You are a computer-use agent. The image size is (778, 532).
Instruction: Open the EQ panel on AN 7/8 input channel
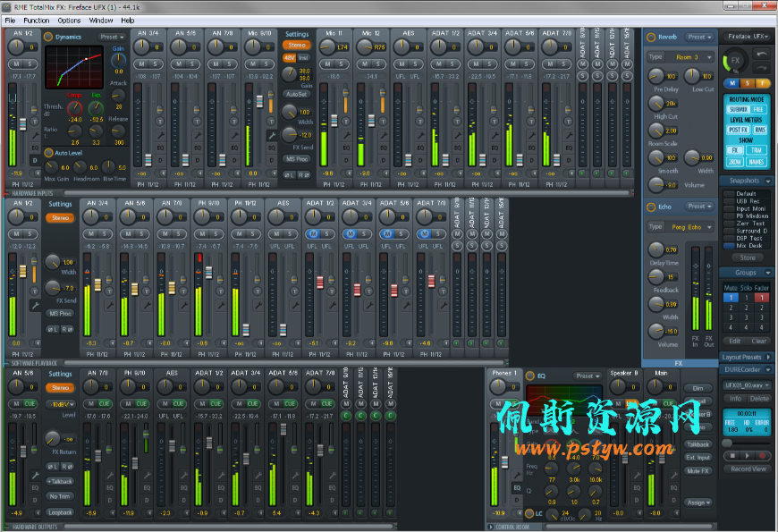pyautogui.click(x=234, y=148)
